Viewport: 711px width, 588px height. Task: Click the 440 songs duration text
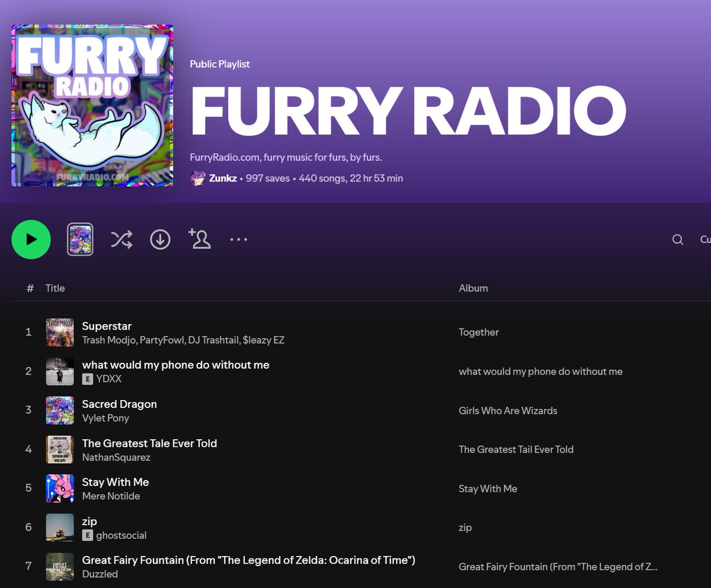click(351, 178)
